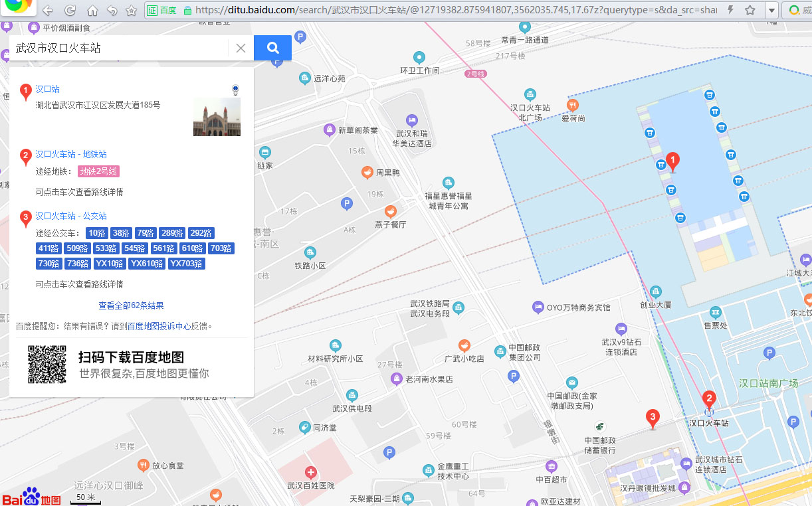Image resolution: width=812 pixels, height=506 pixels.
Task: Reload the page with the refresh icon
Action: 70,11
